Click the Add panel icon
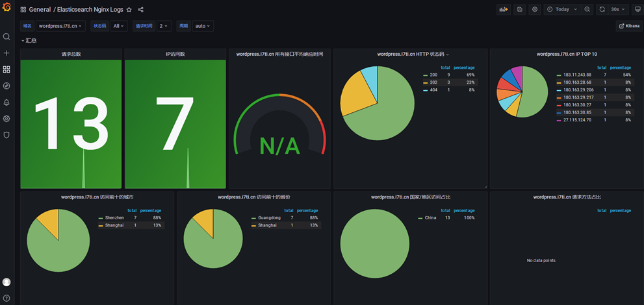This screenshot has height=305, width=644. (x=504, y=10)
